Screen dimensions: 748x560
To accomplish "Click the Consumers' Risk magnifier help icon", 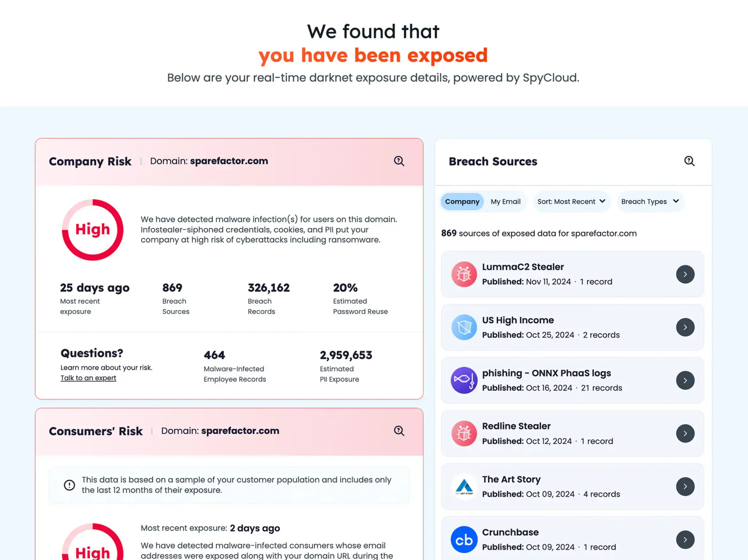I will [x=399, y=431].
